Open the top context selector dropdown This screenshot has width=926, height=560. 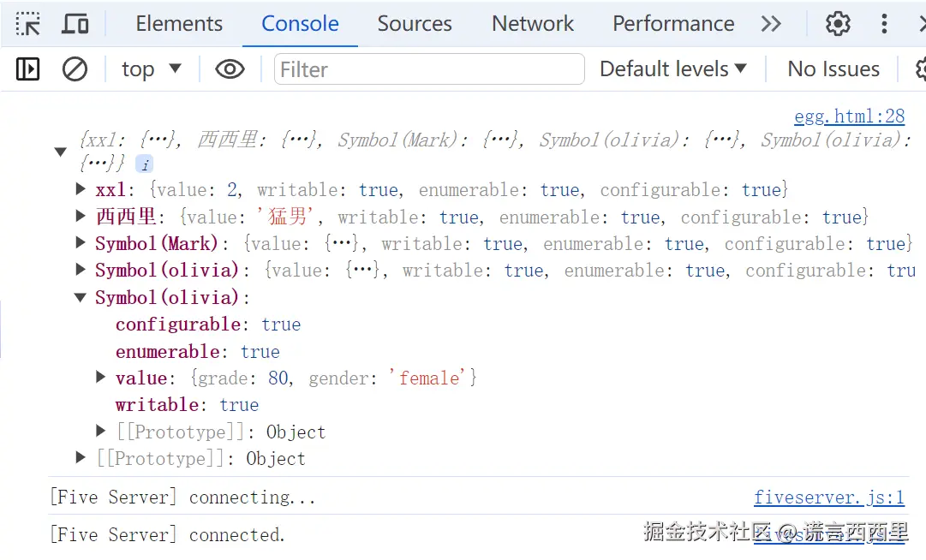[x=151, y=69]
